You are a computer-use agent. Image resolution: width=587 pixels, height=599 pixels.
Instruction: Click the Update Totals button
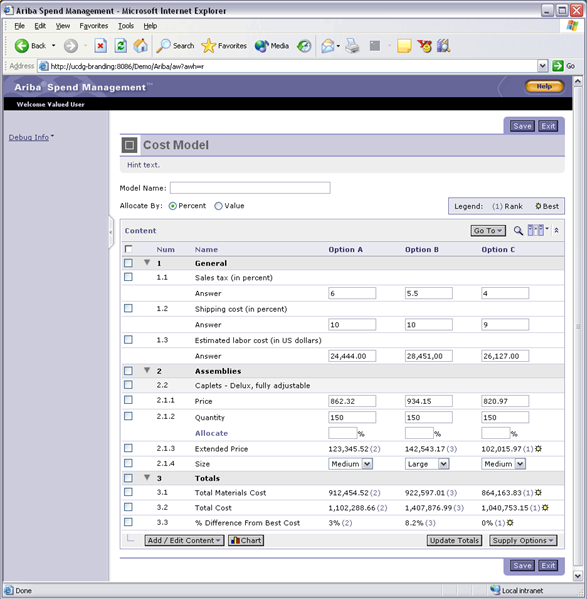[x=454, y=541]
